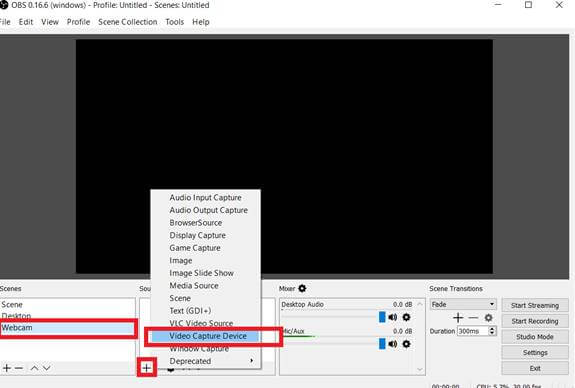Click the mixer scroll up arrow
This screenshot has width=575, height=388.
pyautogui.click(x=420, y=304)
